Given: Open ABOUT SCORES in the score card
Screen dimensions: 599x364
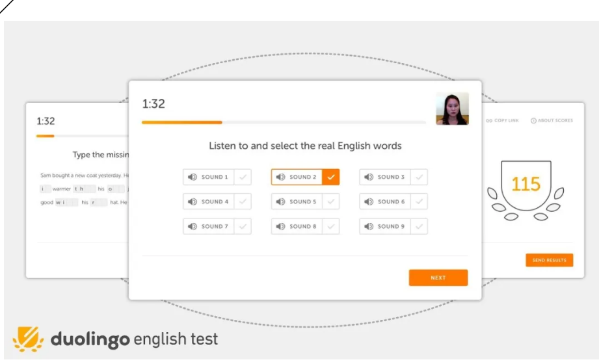Looking at the screenshot, I should point(552,120).
